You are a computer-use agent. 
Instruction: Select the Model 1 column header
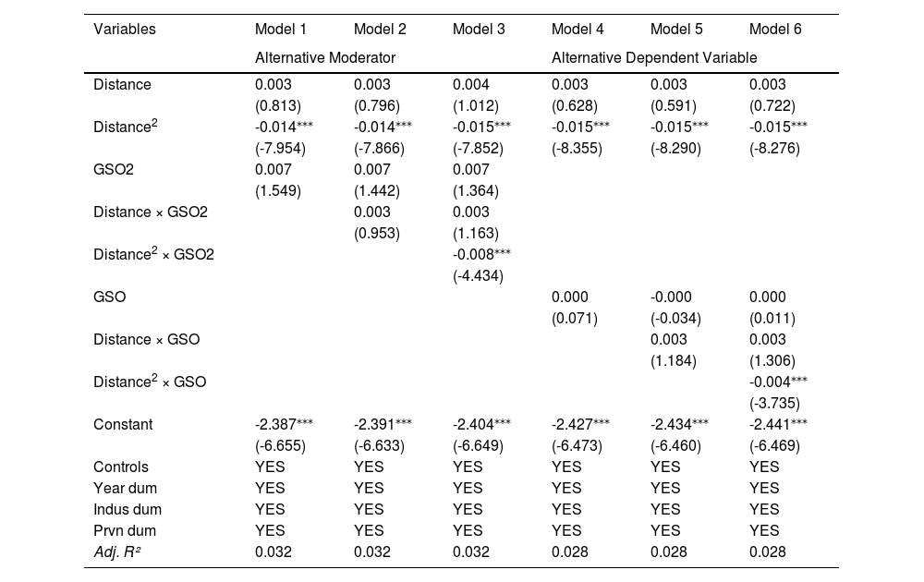(280, 29)
